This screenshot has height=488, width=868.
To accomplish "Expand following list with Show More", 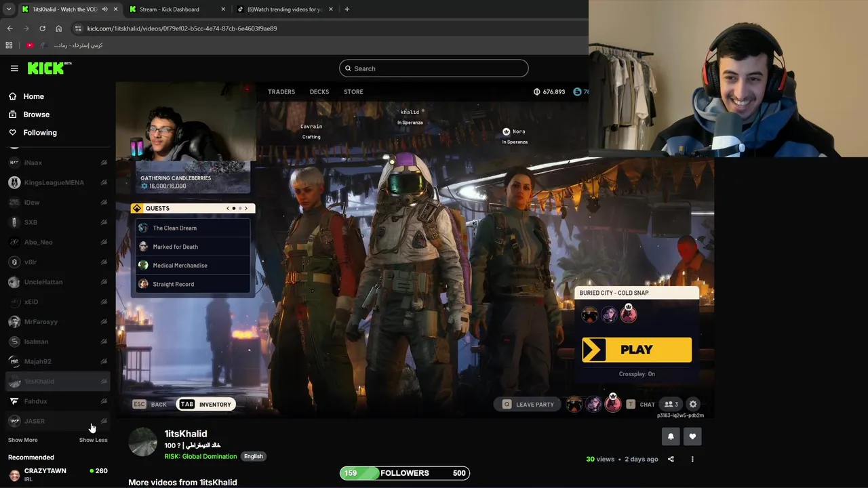I will point(22,440).
